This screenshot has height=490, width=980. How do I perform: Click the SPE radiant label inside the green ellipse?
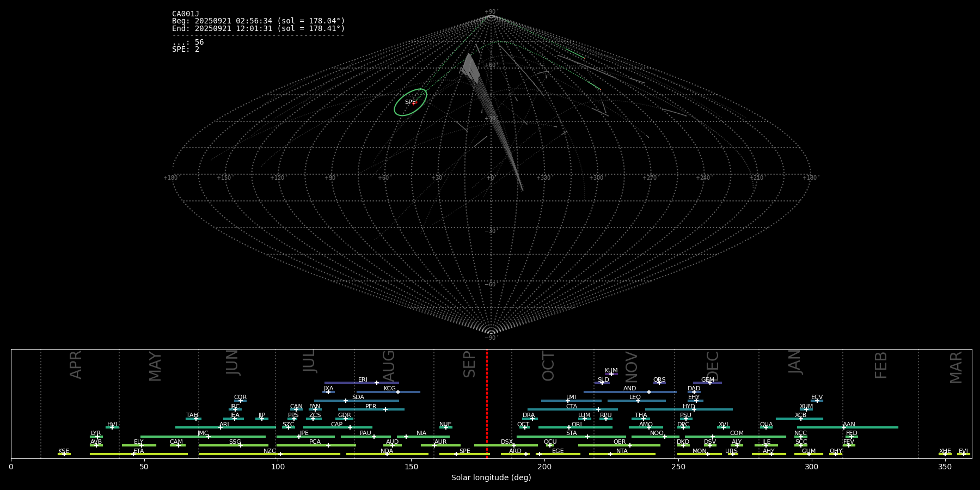pyautogui.click(x=410, y=102)
